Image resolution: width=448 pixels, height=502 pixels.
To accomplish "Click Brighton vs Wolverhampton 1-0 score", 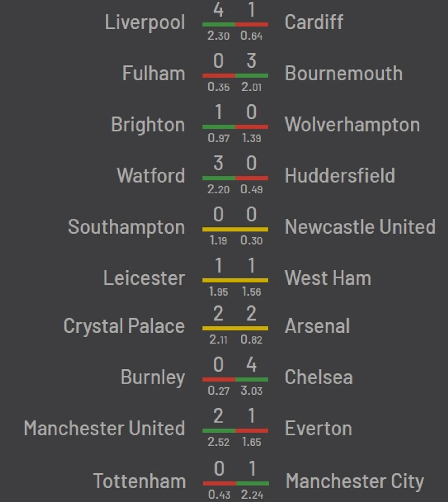I will tap(235, 112).
